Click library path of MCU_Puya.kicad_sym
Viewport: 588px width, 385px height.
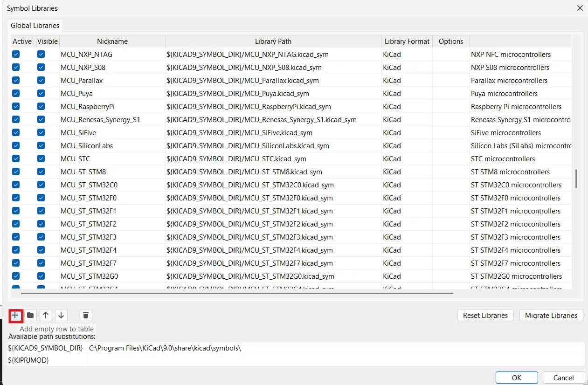pyautogui.click(x=273, y=93)
